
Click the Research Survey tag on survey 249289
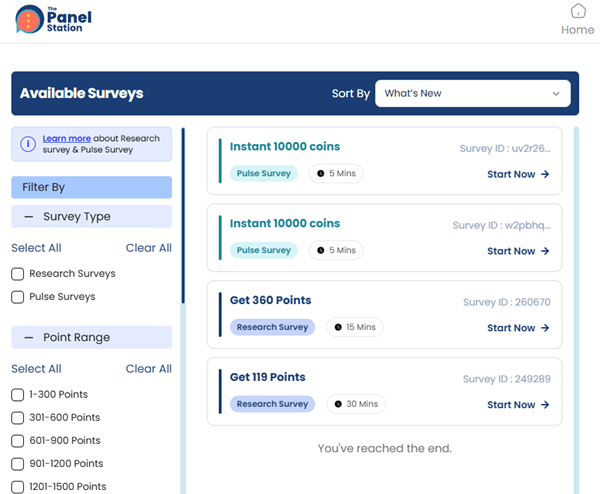272,404
